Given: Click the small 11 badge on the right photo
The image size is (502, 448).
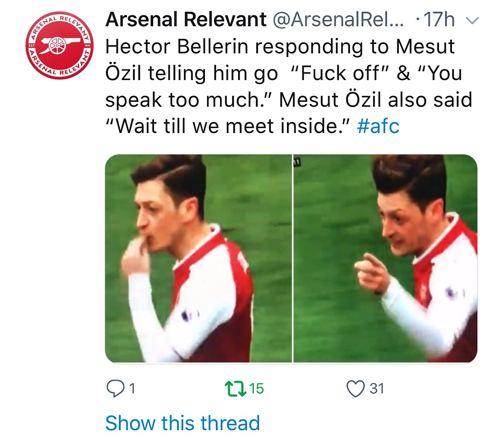Looking at the screenshot, I should (x=297, y=162).
